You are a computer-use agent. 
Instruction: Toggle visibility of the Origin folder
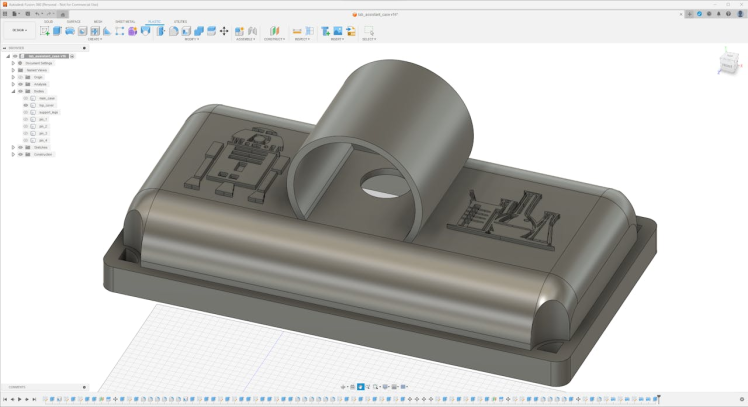(19, 77)
